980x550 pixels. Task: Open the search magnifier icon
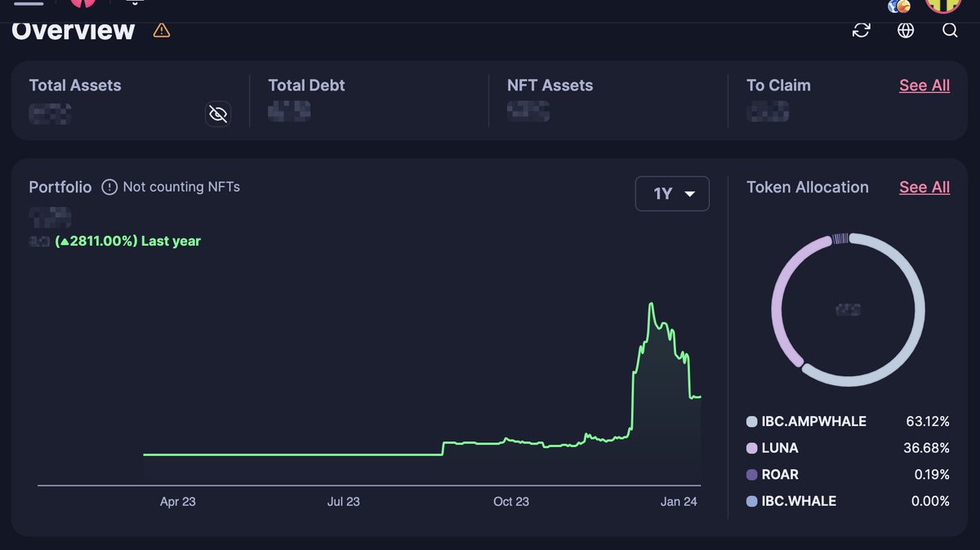pyautogui.click(x=950, y=30)
